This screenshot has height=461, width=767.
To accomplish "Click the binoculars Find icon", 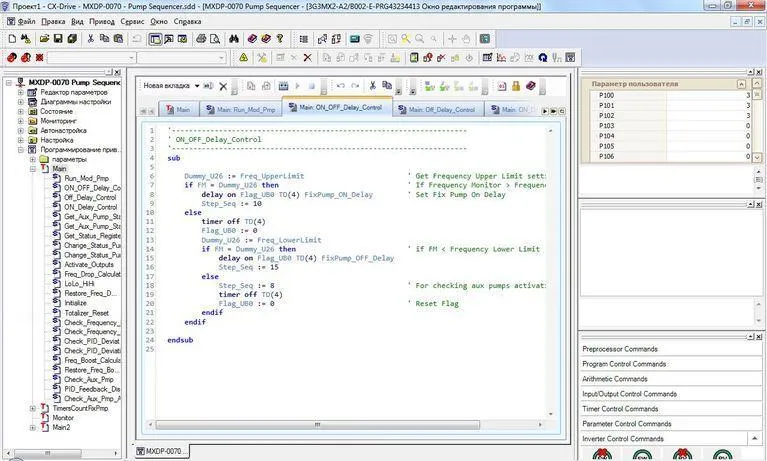I will point(232,39).
